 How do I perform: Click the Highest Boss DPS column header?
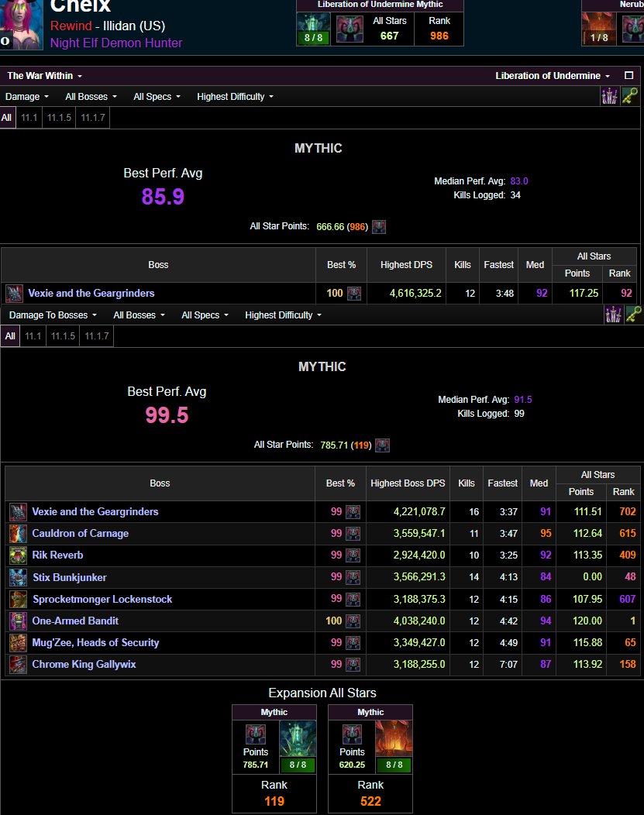[408, 483]
